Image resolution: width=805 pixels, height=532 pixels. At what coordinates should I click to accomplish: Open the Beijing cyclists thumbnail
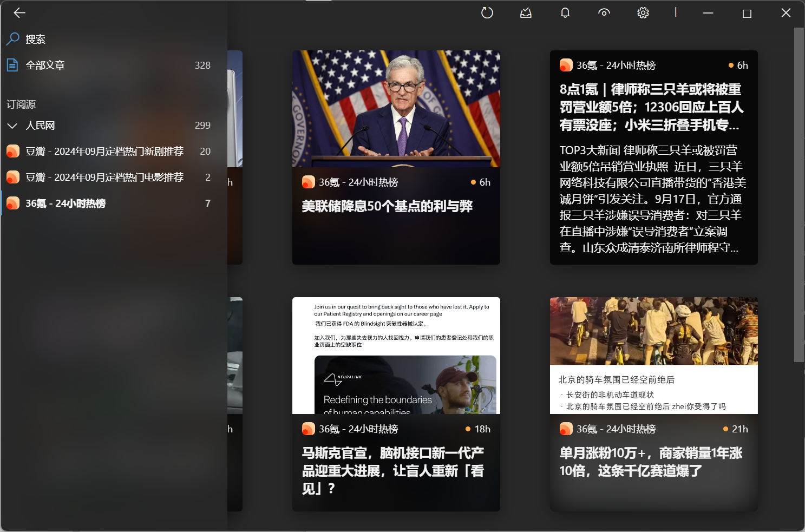click(x=654, y=356)
